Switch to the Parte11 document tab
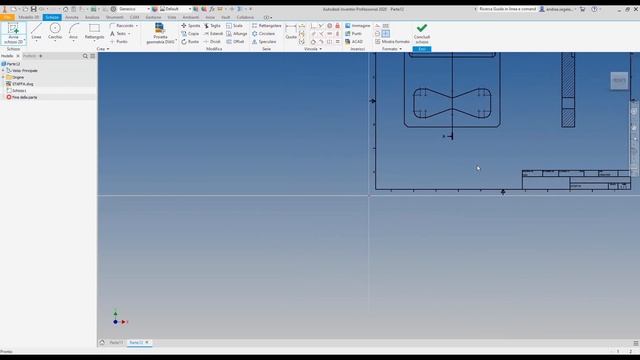Viewport: 640px width, 360px height. (116, 343)
